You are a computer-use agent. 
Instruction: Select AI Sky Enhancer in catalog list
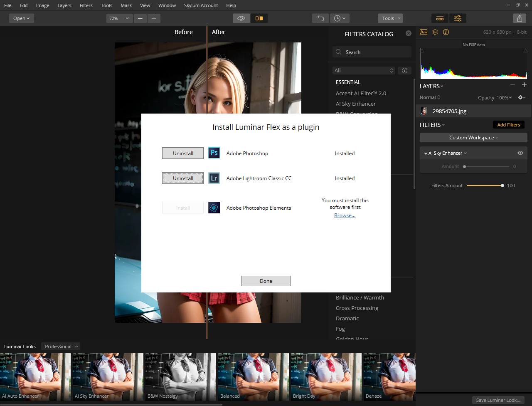coord(356,104)
